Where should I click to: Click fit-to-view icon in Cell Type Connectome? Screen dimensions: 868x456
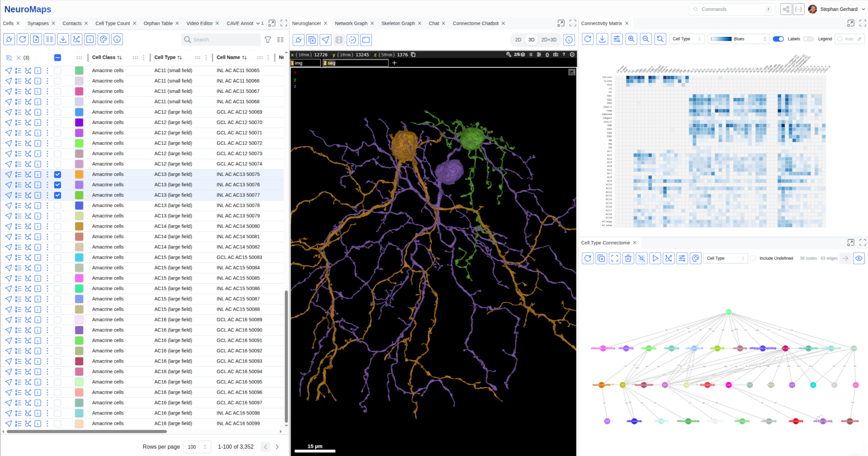[x=615, y=258]
